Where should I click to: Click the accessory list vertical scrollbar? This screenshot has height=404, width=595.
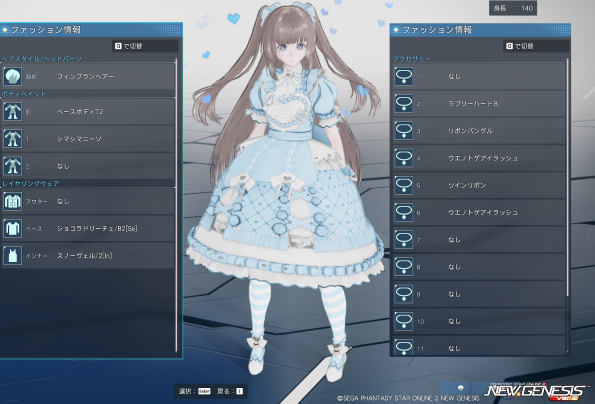pos(567,177)
